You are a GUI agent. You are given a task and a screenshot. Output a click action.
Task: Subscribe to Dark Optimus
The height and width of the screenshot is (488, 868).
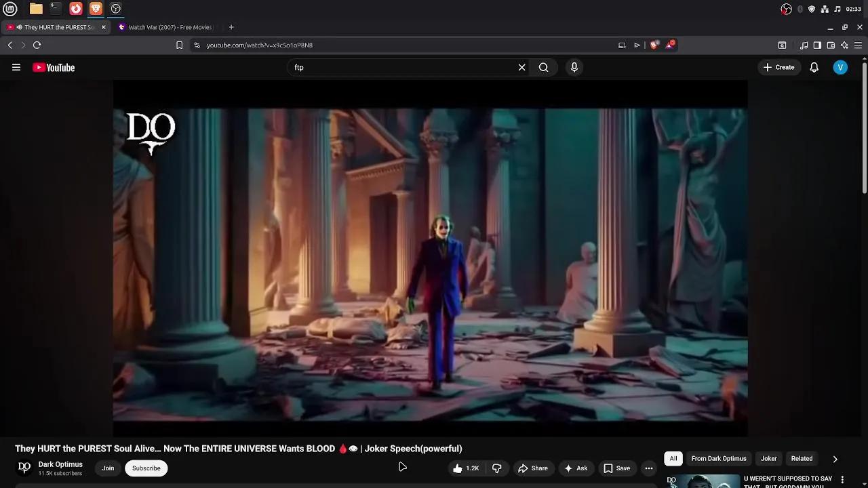146,468
